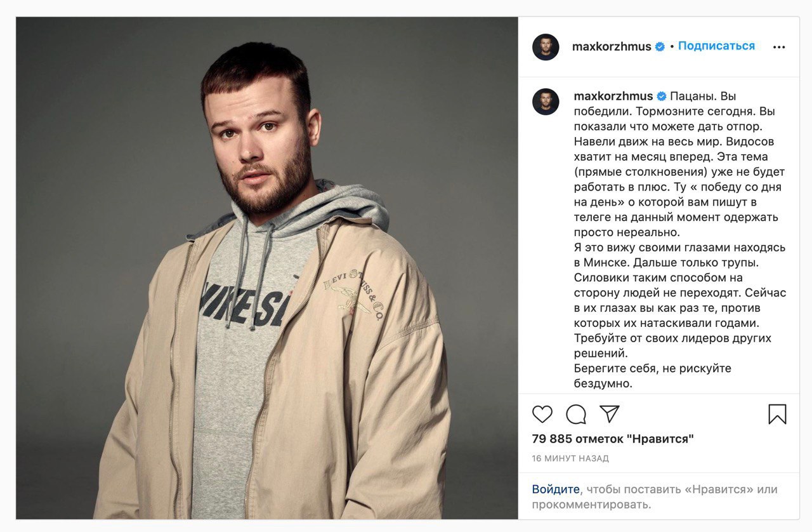Image resolution: width=812 pixels, height=532 pixels.
Task: View list of 79 885 likes
Action: pyautogui.click(x=613, y=439)
